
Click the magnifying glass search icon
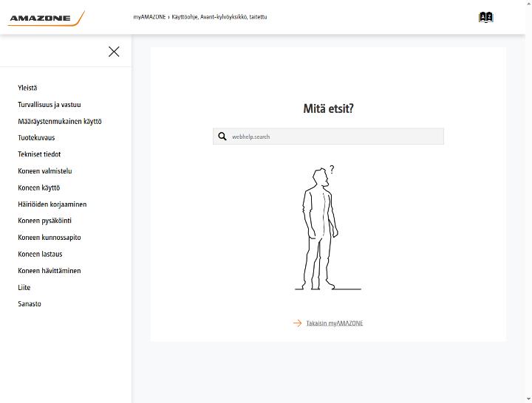pos(222,137)
